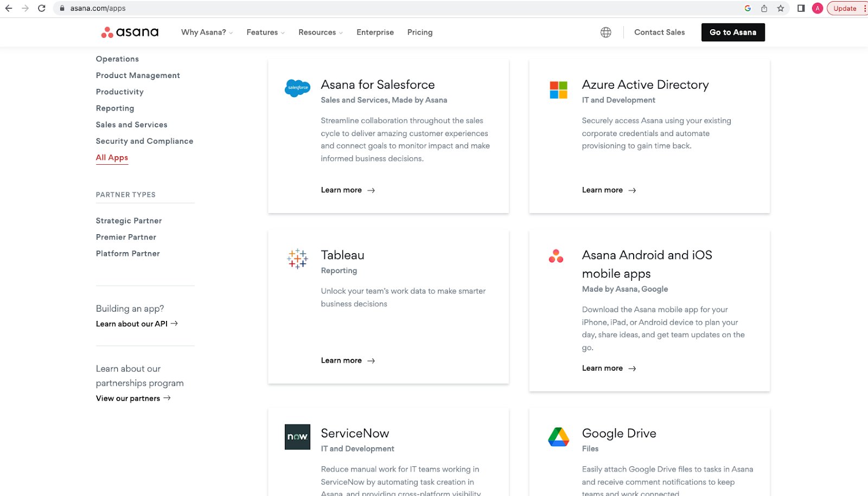Select the Security and Compliance category
The width and height of the screenshot is (868, 496).
coord(144,141)
